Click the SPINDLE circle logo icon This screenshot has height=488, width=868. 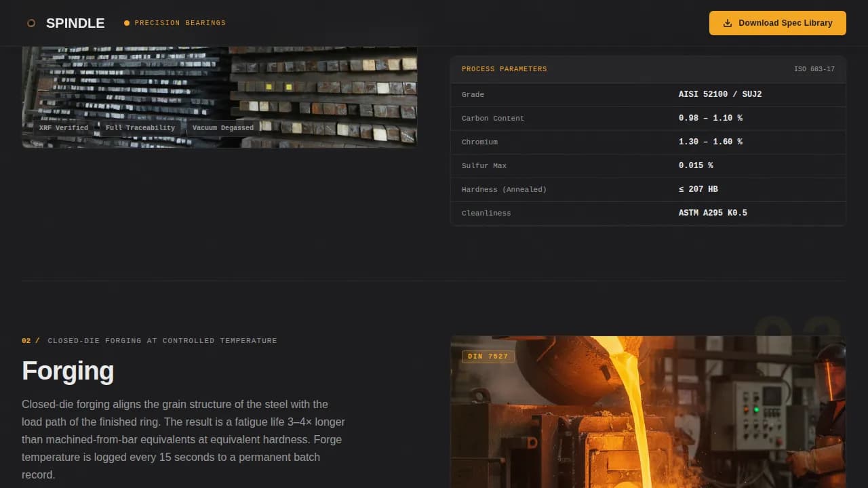point(31,22)
